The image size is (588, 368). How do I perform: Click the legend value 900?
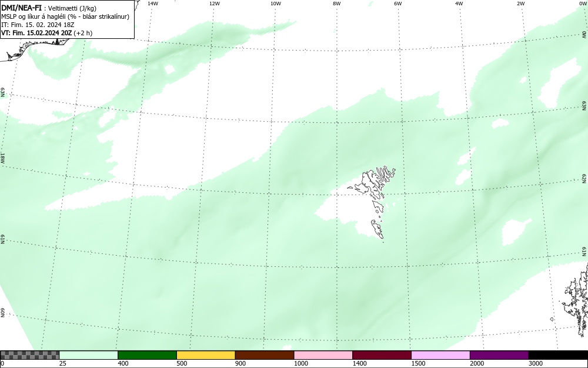(240, 363)
